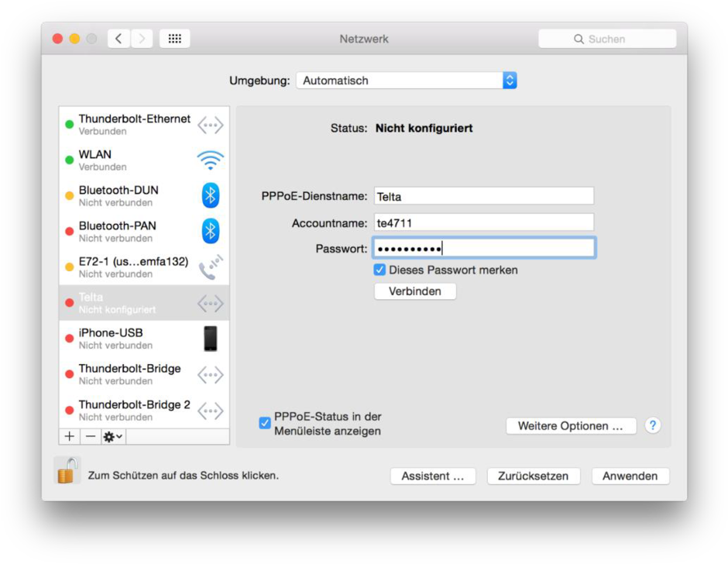Image resolution: width=728 pixels, height=564 pixels.
Task: Select E72-1 modem service in list
Action: [x=144, y=267]
